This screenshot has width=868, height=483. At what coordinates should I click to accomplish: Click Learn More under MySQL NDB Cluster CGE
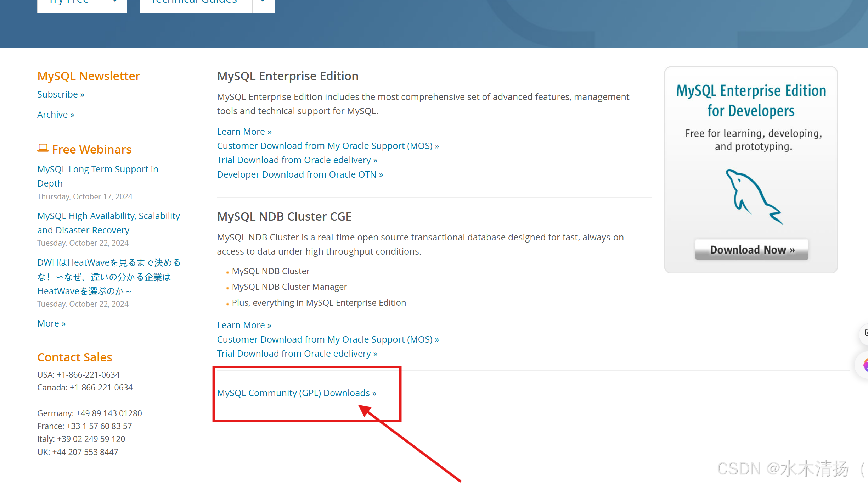[x=244, y=325]
